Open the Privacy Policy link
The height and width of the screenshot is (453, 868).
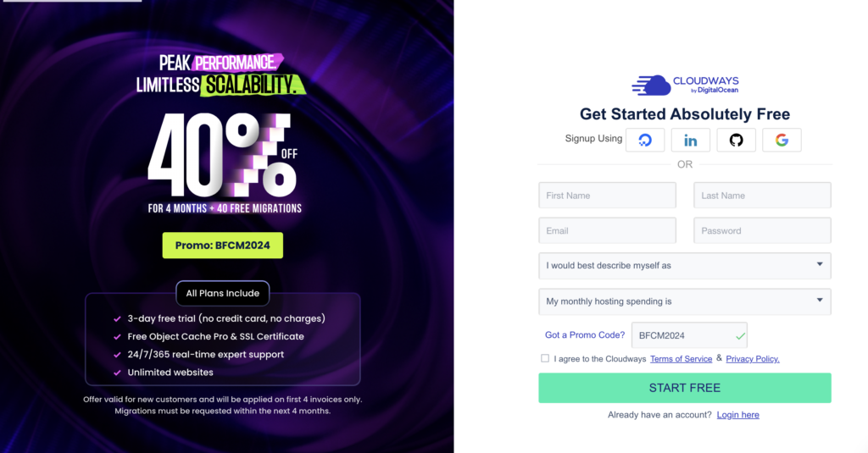click(x=752, y=359)
